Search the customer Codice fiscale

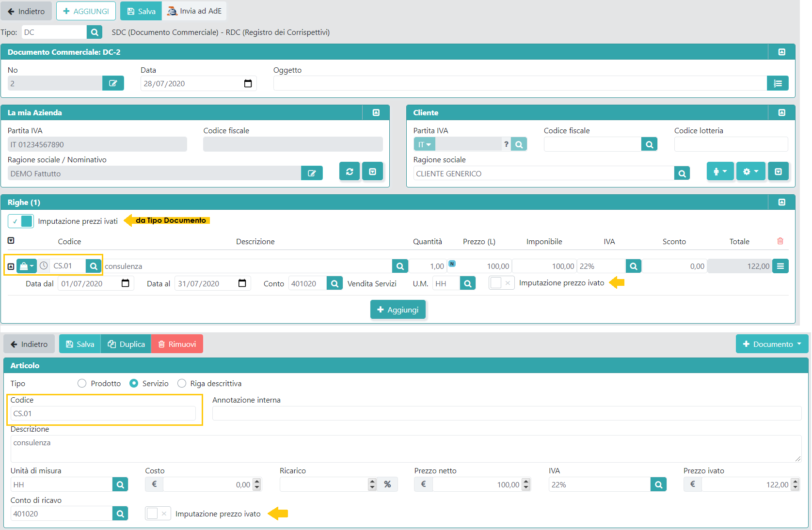tap(649, 144)
